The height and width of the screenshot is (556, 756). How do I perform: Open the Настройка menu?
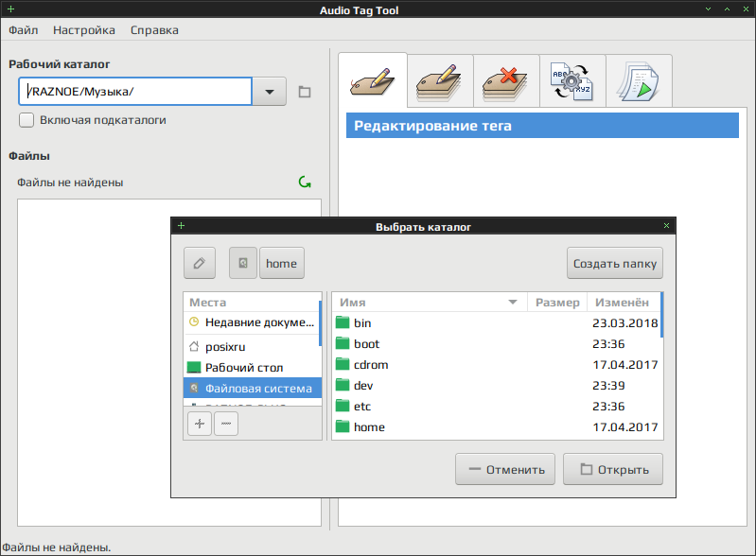(84, 30)
